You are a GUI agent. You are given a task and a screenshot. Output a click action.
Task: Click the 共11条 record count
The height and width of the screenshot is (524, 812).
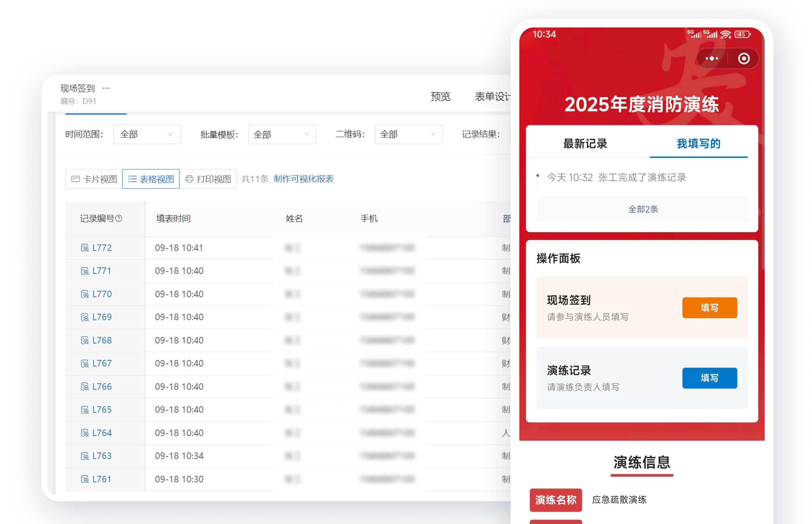(x=255, y=179)
